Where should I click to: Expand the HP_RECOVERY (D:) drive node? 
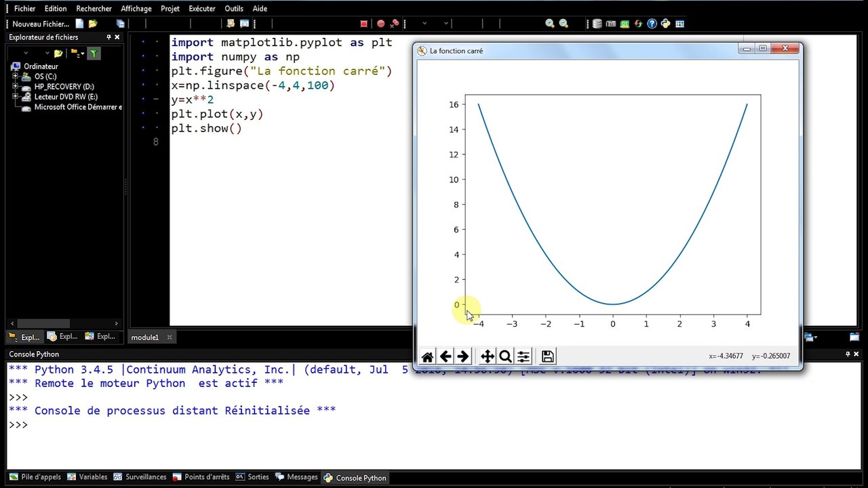pyautogui.click(x=15, y=87)
